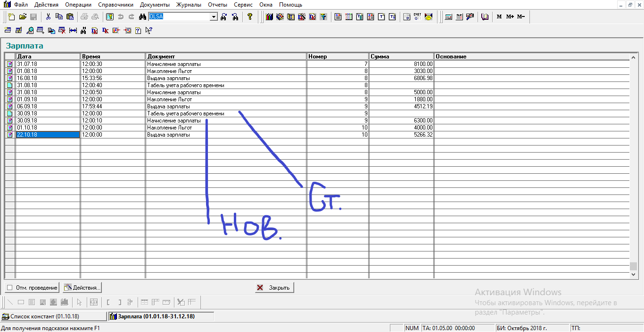Switch to 'Список констант (01.10.18)' window tab
Screen dimensions: 644x332
53,316
